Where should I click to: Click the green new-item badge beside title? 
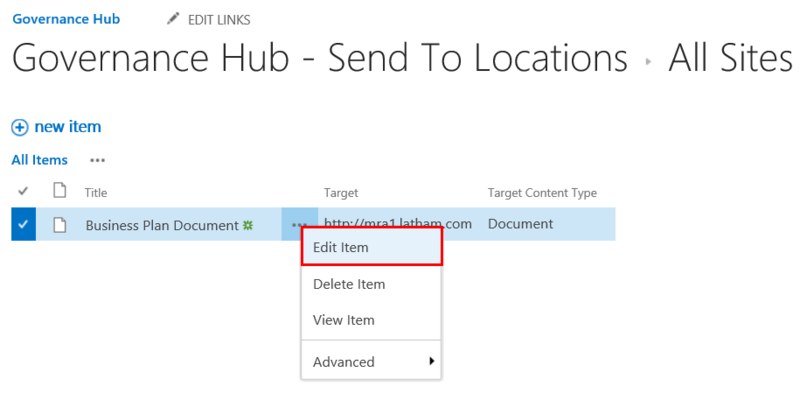247,225
